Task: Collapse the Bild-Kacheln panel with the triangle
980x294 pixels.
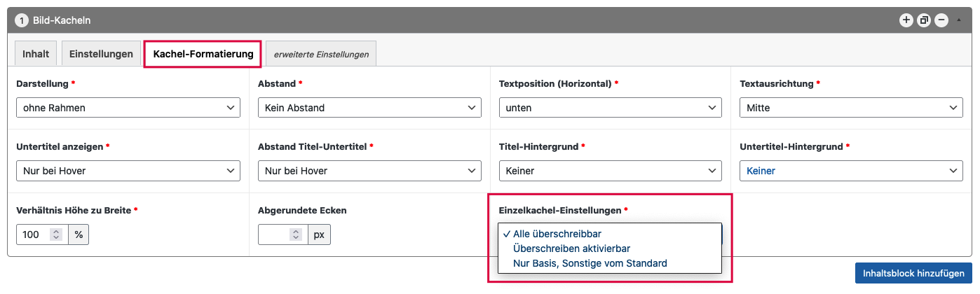Action: click(959, 20)
